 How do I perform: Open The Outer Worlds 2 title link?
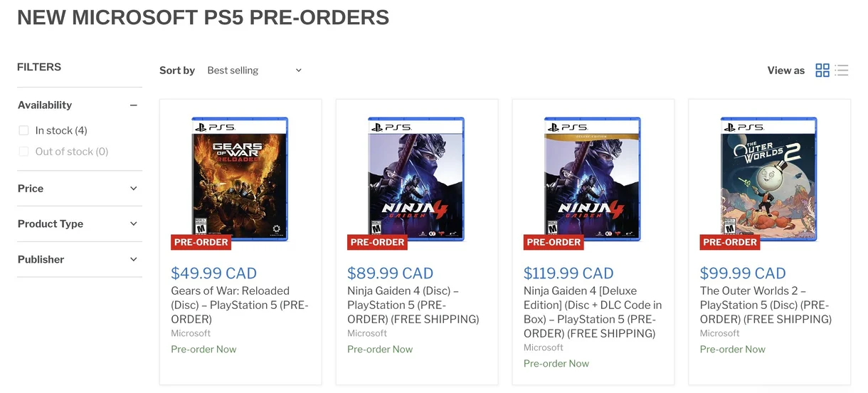[x=766, y=305]
